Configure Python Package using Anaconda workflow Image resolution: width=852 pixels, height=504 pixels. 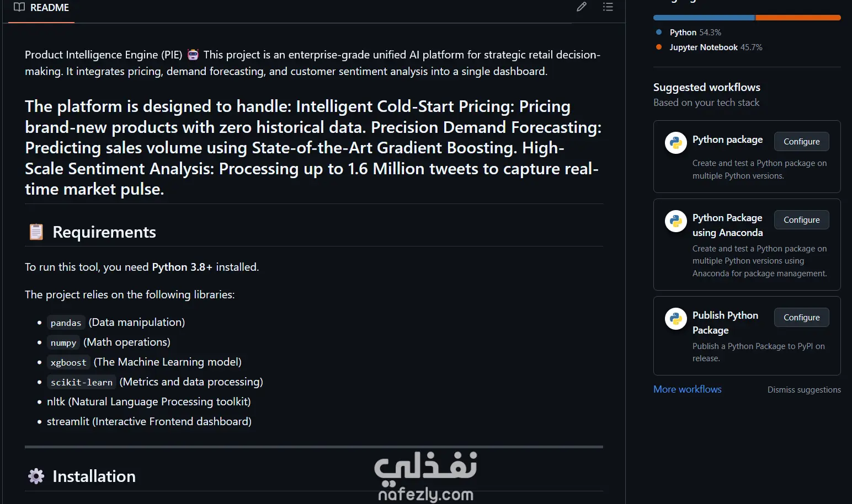coord(801,220)
